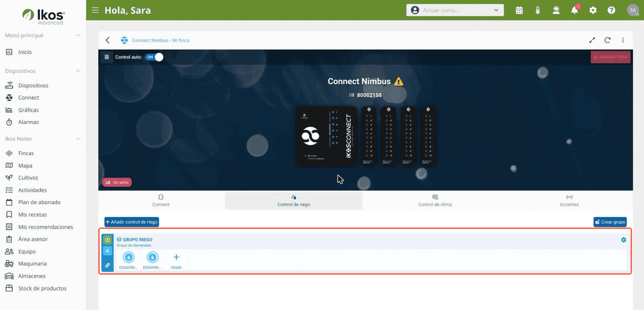Toggle the Control auto ON switch
This screenshot has height=310, width=644.
[x=154, y=57]
